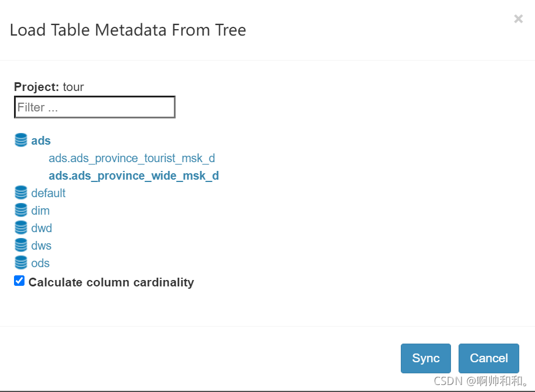Image resolution: width=535 pixels, height=392 pixels.
Task: Click the dwd database icon
Action: [x=21, y=228]
